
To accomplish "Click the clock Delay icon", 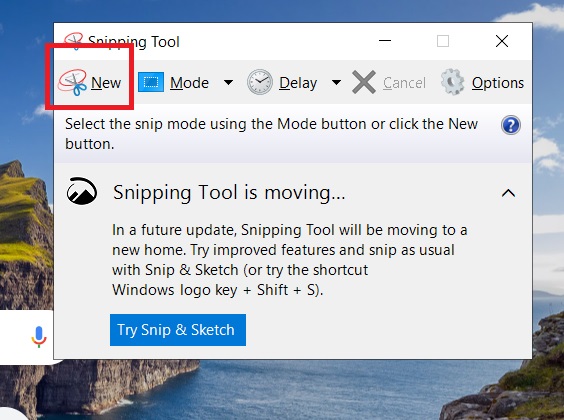I will click(x=260, y=82).
